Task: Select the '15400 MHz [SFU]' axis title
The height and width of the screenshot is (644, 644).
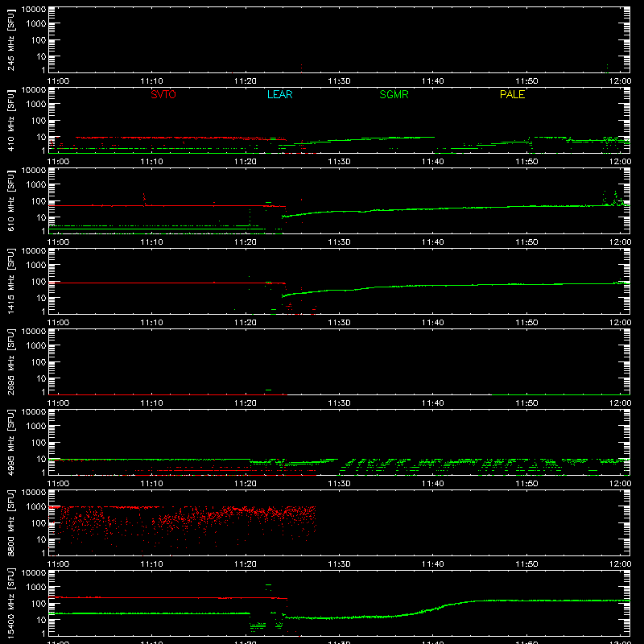Action: (10, 603)
